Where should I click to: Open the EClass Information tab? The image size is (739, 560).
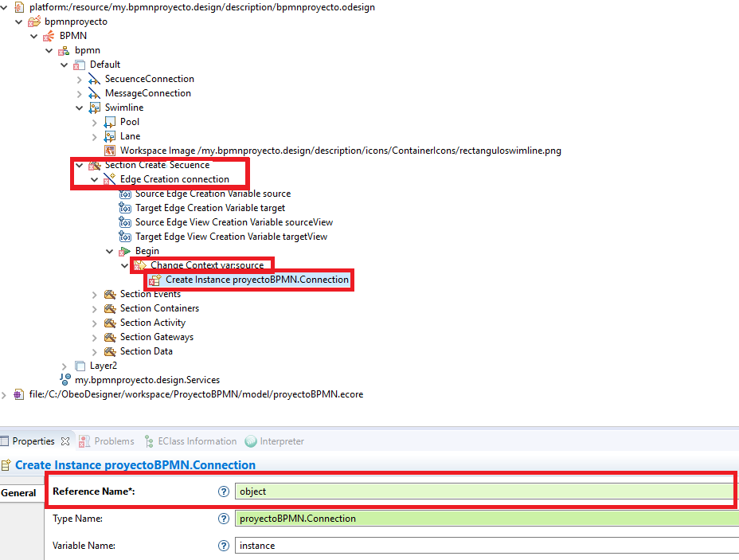pos(191,441)
